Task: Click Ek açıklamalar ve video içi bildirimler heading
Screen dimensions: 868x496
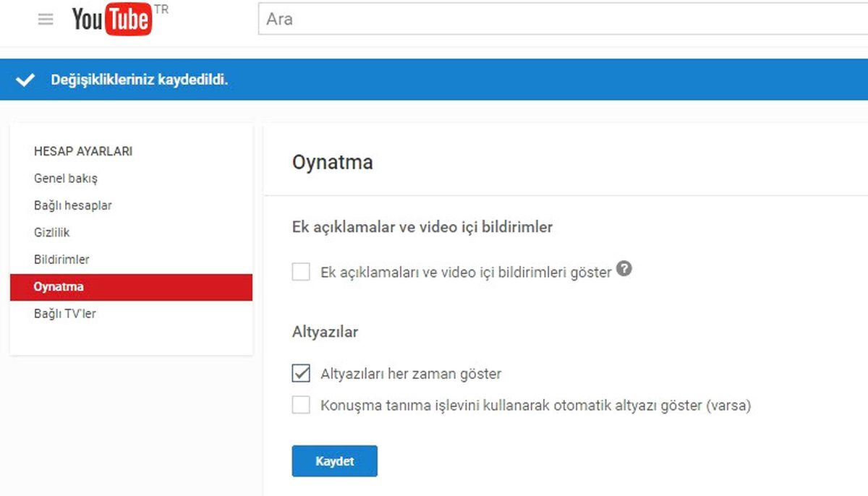Action: pos(422,227)
